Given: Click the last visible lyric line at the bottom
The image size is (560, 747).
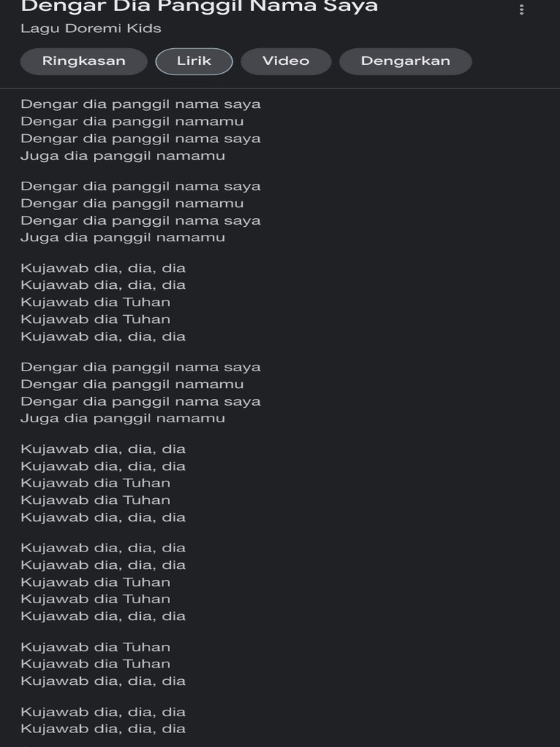Looking at the screenshot, I should 103,728.
